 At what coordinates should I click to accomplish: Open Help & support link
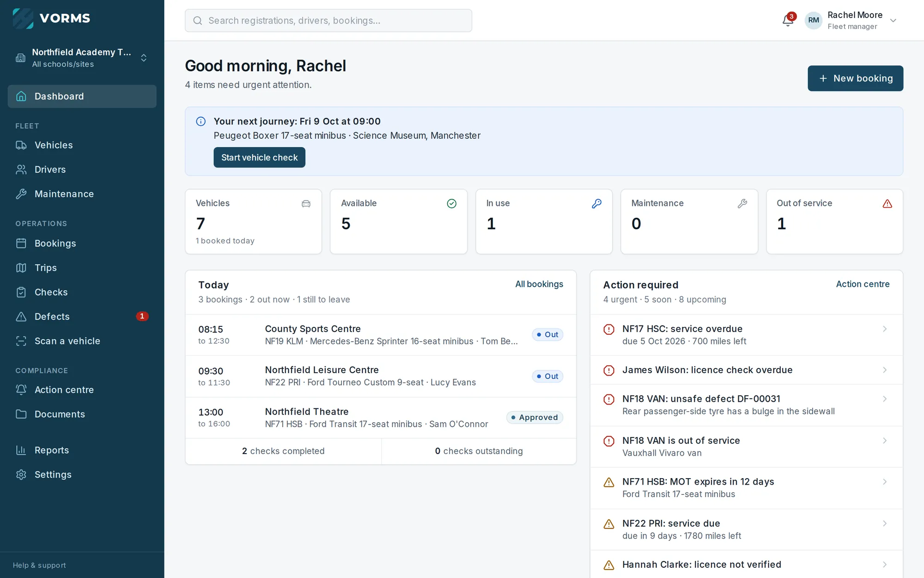39,565
